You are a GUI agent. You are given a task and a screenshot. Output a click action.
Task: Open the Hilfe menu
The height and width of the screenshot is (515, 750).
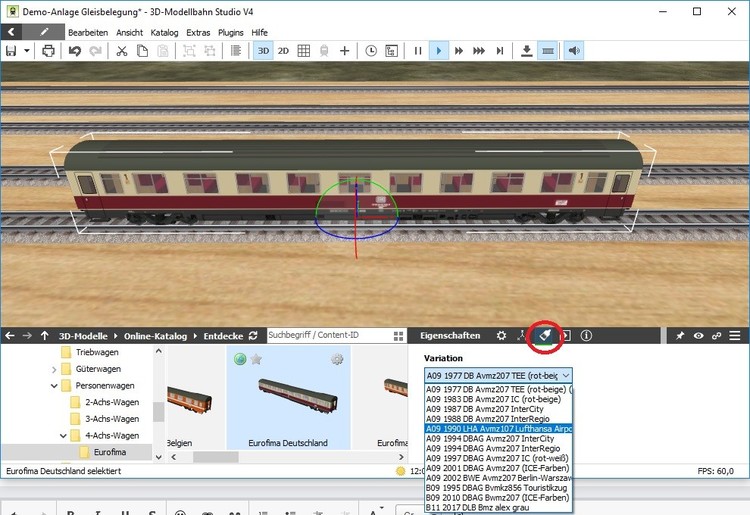click(260, 33)
